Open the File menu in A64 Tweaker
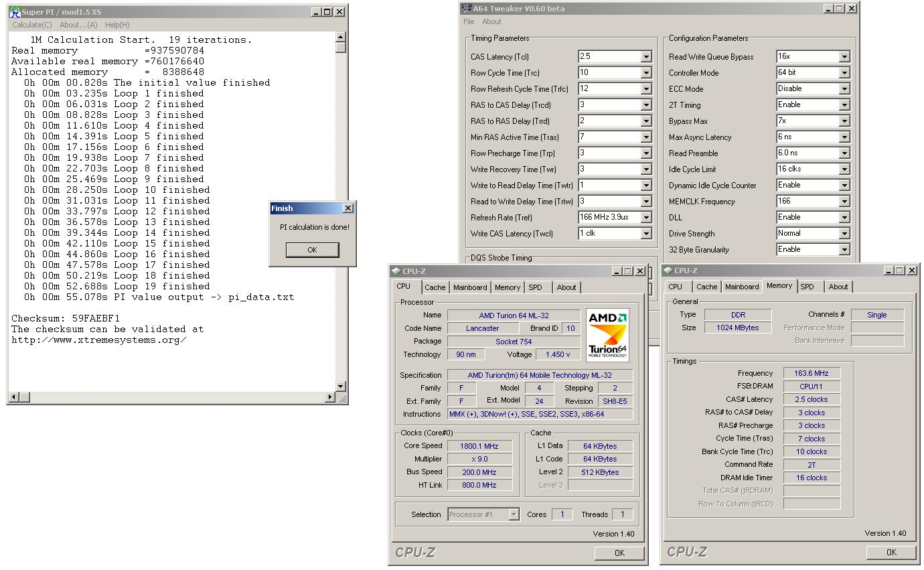Image resolution: width=924 pixels, height=570 pixels. [x=469, y=21]
